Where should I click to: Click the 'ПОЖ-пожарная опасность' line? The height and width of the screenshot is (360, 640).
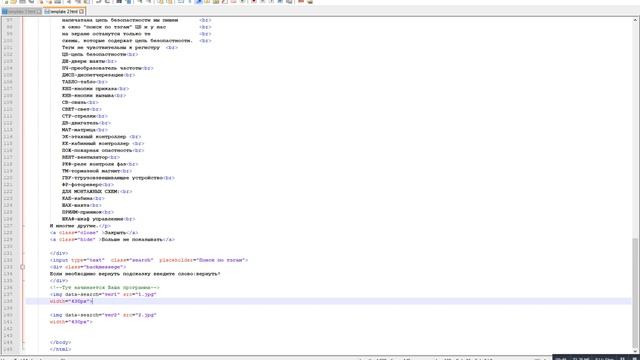coord(102,151)
